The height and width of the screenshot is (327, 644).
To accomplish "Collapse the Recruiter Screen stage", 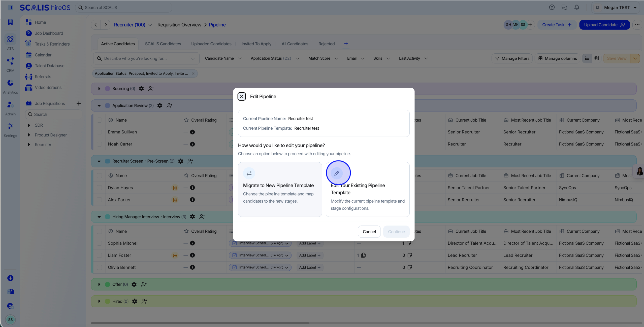I will coord(99,161).
